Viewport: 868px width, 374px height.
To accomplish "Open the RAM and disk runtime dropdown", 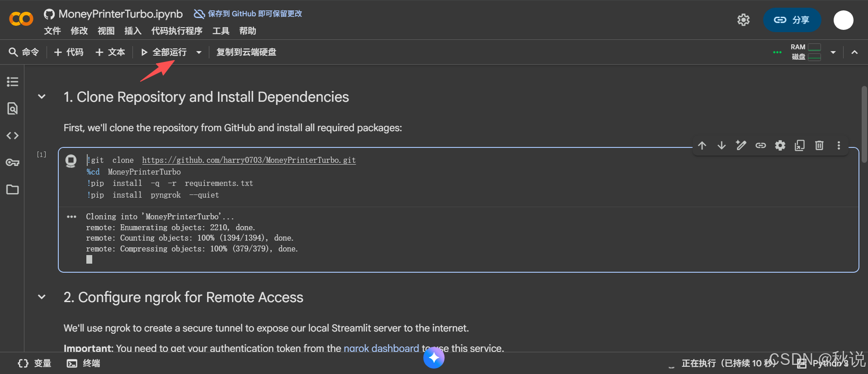I will [833, 52].
